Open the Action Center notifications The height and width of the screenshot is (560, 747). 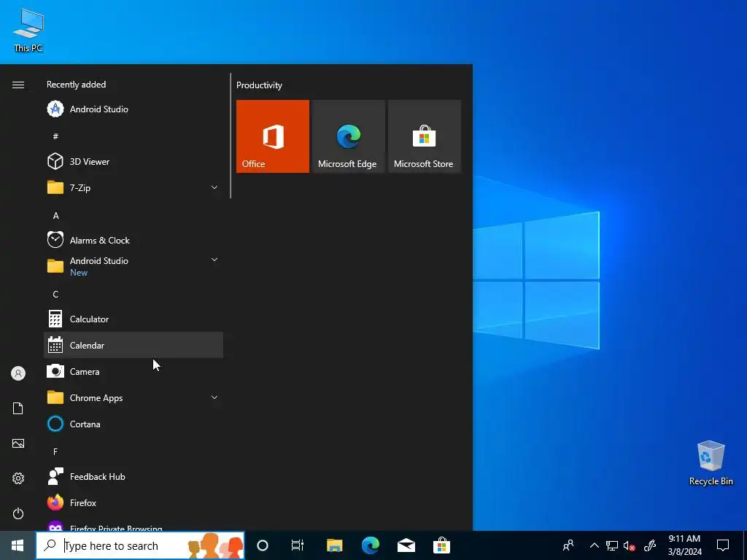coord(723,545)
